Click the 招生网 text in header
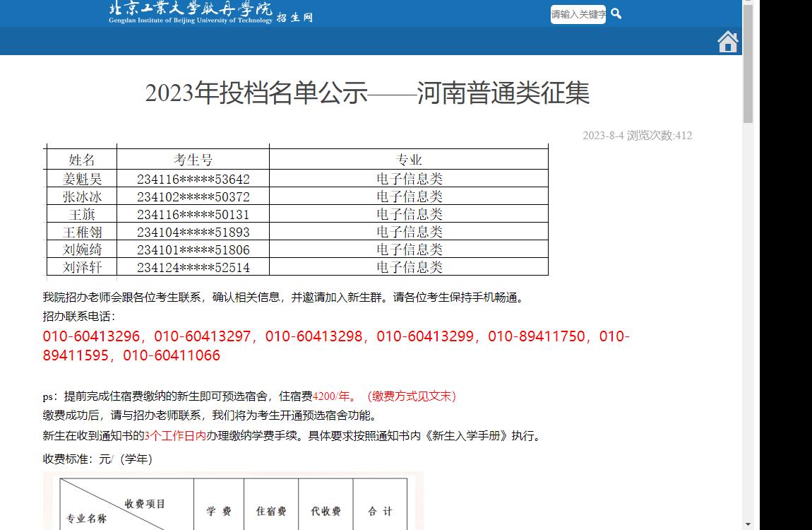 [294, 18]
